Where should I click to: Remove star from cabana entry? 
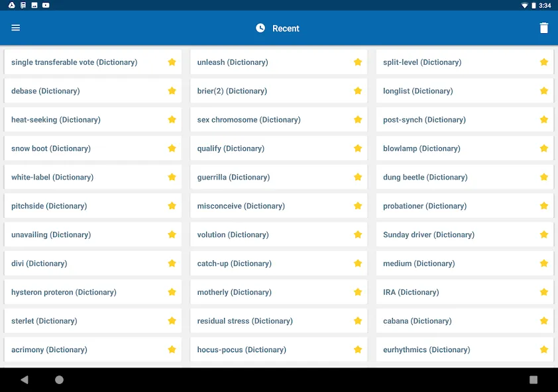pyautogui.click(x=544, y=321)
